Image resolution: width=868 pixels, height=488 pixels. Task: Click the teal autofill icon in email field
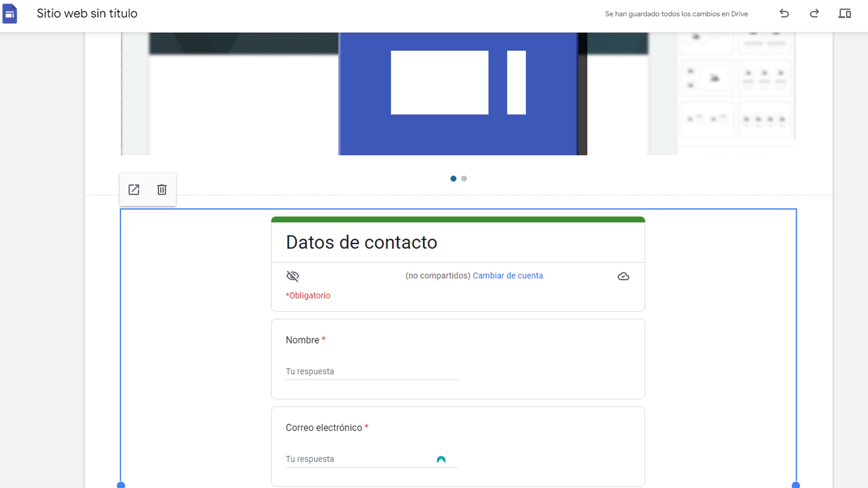point(441,459)
